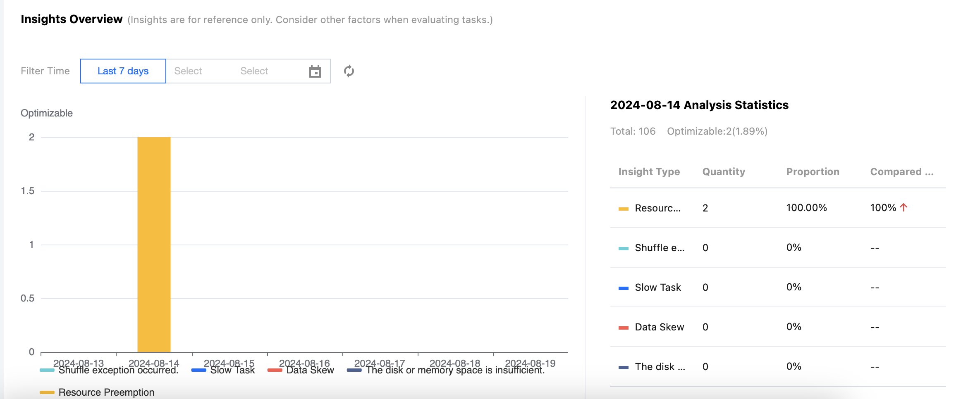Click the yellow bar for 2024-08-14

[154, 245]
